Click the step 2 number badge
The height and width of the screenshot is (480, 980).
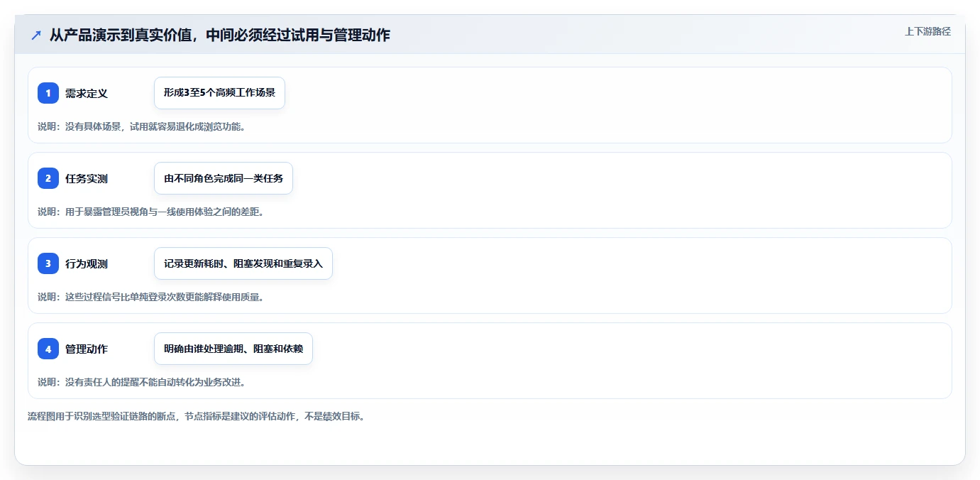[48, 178]
